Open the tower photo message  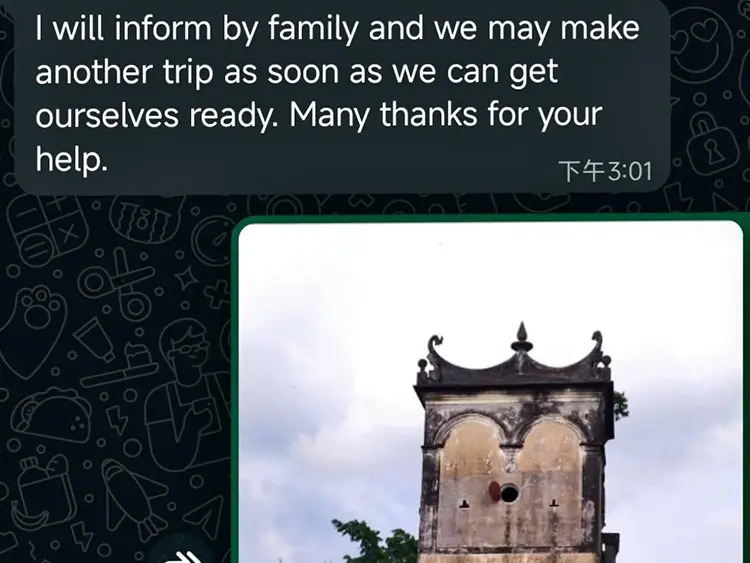(x=490, y=392)
